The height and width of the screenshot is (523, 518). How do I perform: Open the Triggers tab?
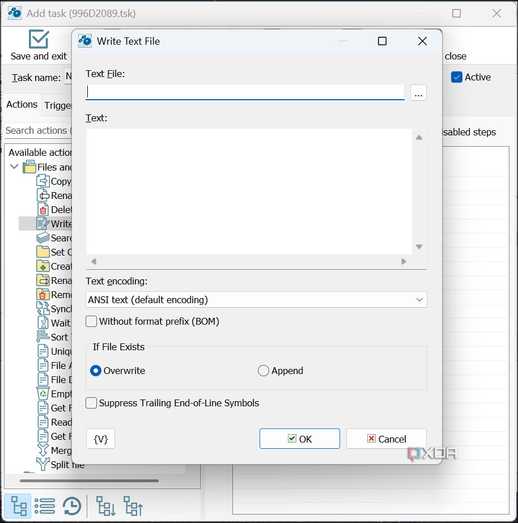pyautogui.click(x=58, y=105)
